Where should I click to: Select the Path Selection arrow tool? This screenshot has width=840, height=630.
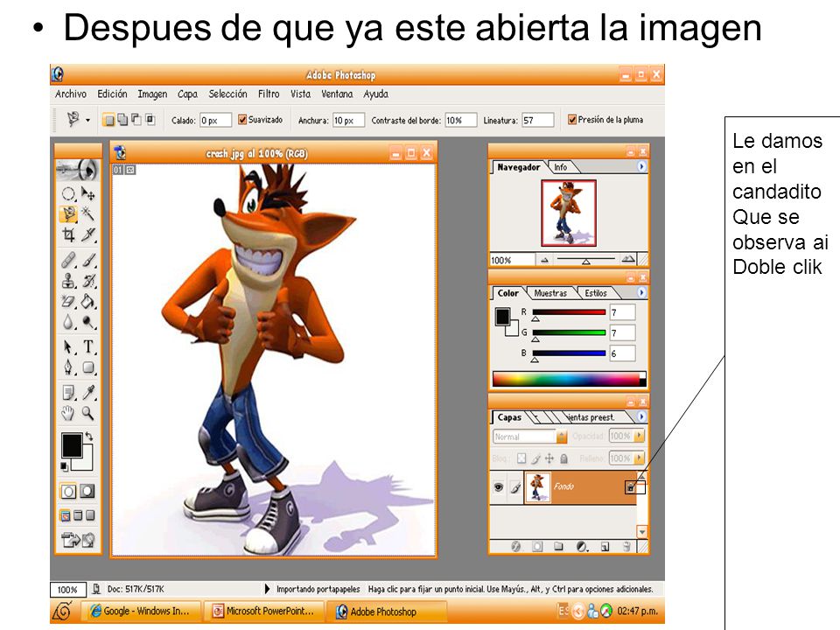[68, 347]
